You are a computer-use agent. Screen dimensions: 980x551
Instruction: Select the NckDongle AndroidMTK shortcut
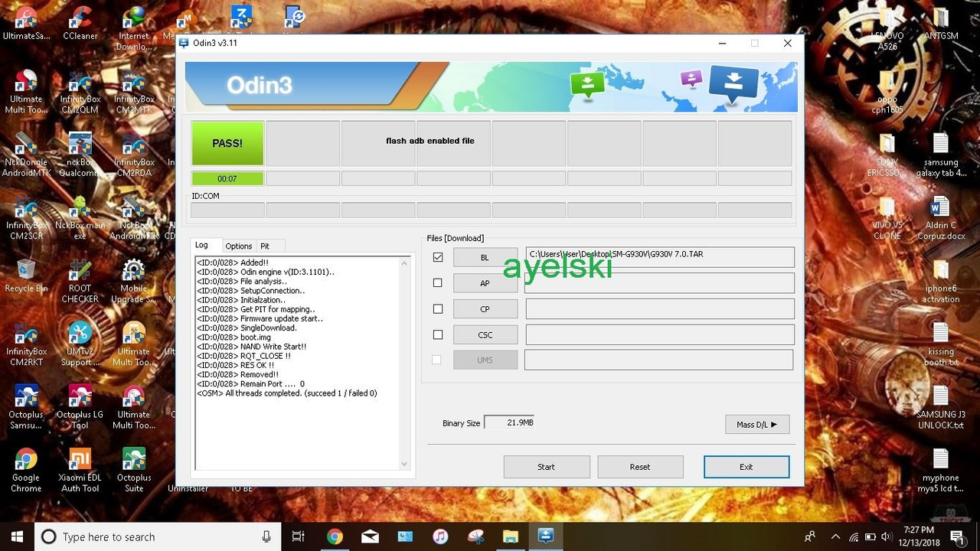point(26,155)
